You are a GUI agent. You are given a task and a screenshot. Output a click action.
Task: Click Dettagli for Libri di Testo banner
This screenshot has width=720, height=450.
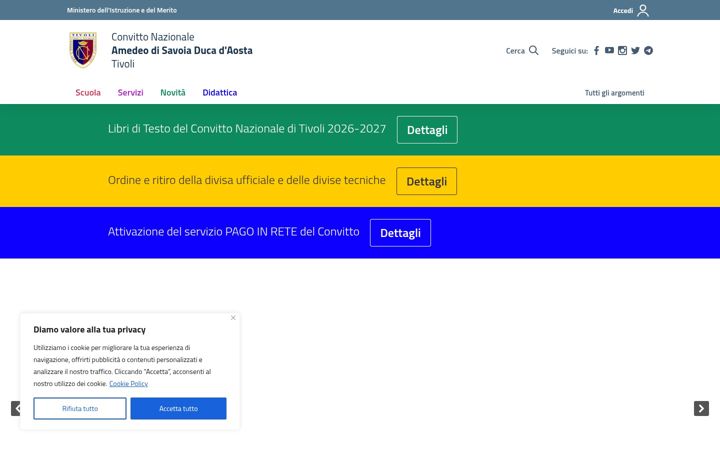coord(427,130)
